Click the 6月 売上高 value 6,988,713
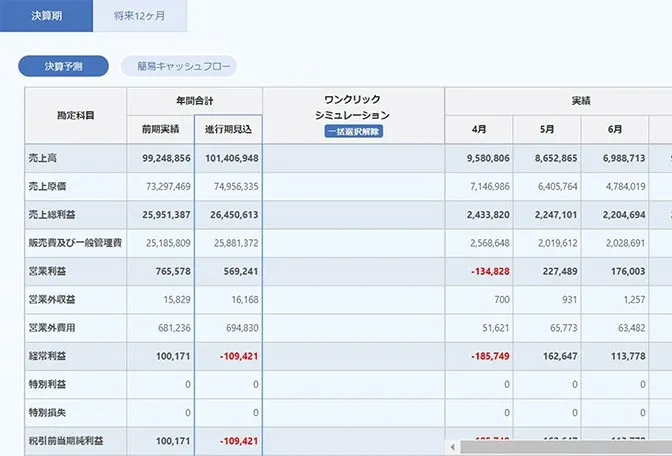This screenshot has height=456, width=672. pyautogui.click(x=624, y=158)
